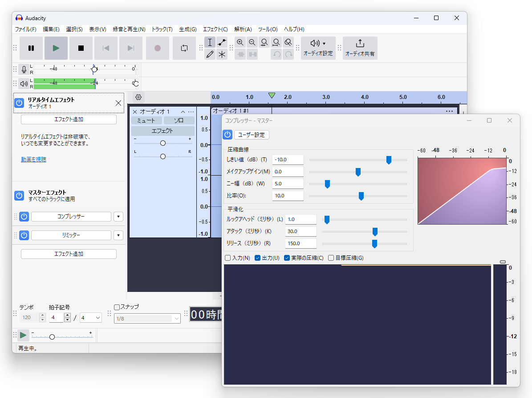Click the リリース value field 150.0
The height and width of the screenshot is (398, 532).
coord(301,243)
